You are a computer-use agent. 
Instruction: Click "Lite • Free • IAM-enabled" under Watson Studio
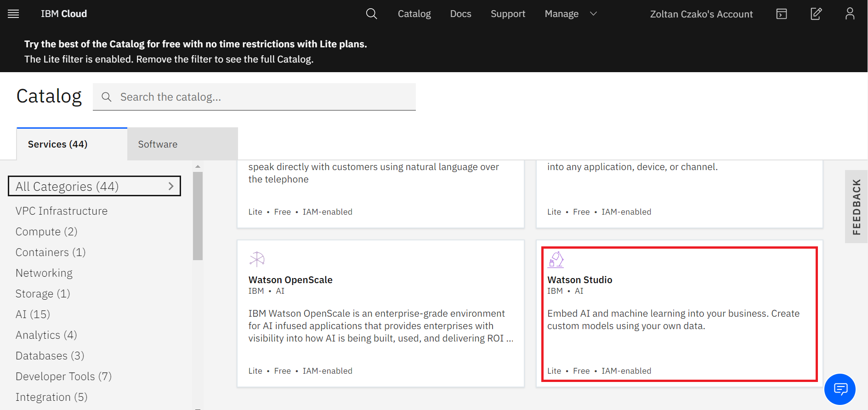pos(599,371)
